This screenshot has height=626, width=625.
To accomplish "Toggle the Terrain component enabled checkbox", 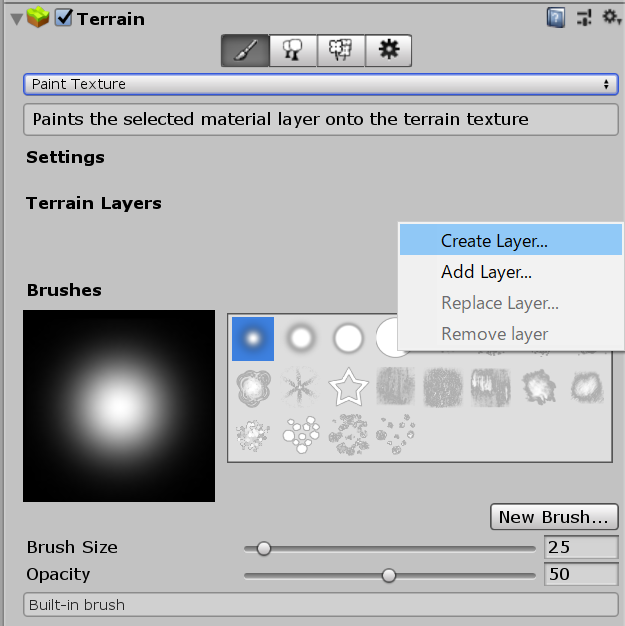I will coord(63,18).
